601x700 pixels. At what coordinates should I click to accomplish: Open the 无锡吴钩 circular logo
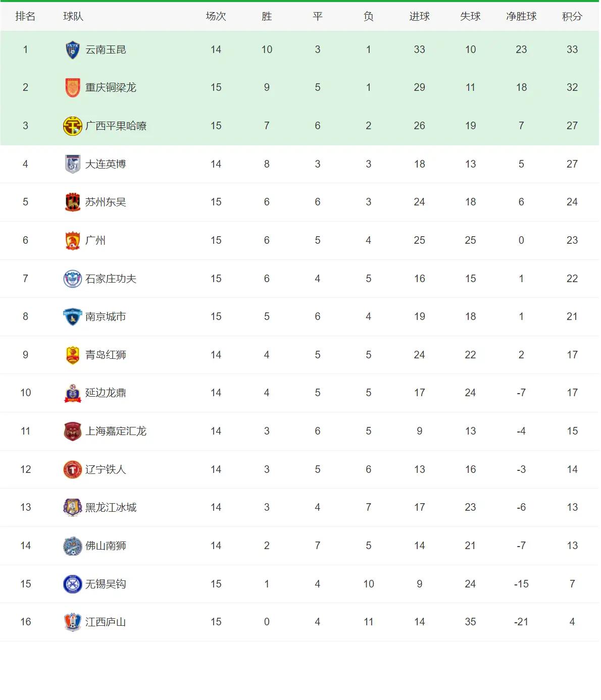pos(73,584)
